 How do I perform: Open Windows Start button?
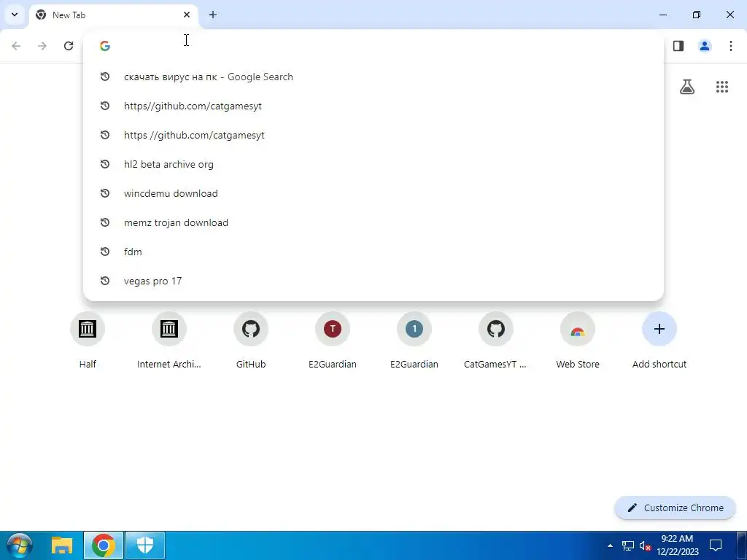point(20,545)
